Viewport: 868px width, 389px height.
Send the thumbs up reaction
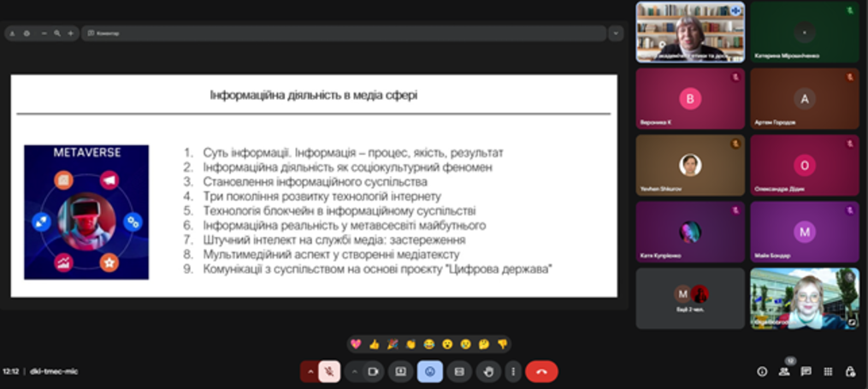point(375,345)
